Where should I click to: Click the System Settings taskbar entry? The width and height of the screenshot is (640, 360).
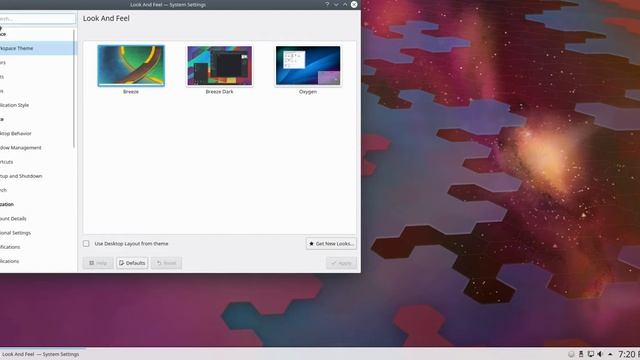pyautogui.click(x=42, y=354)
